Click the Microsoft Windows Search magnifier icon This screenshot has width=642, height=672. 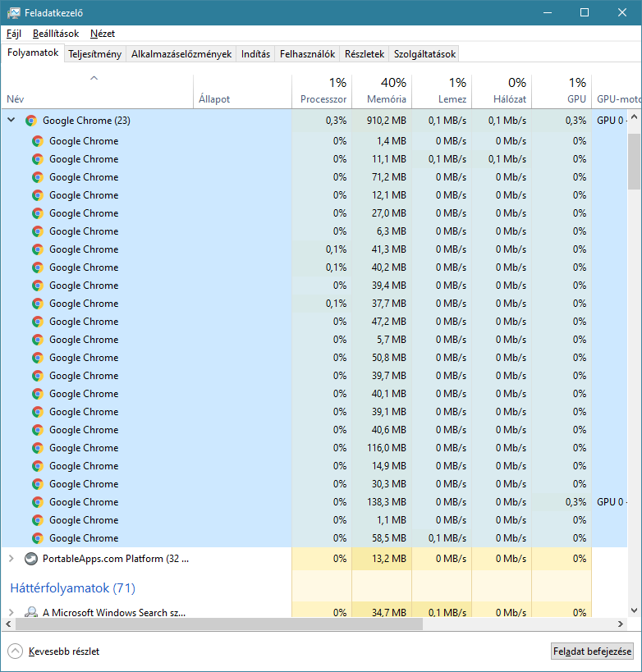pyautogui.click(x=31, y=612)
